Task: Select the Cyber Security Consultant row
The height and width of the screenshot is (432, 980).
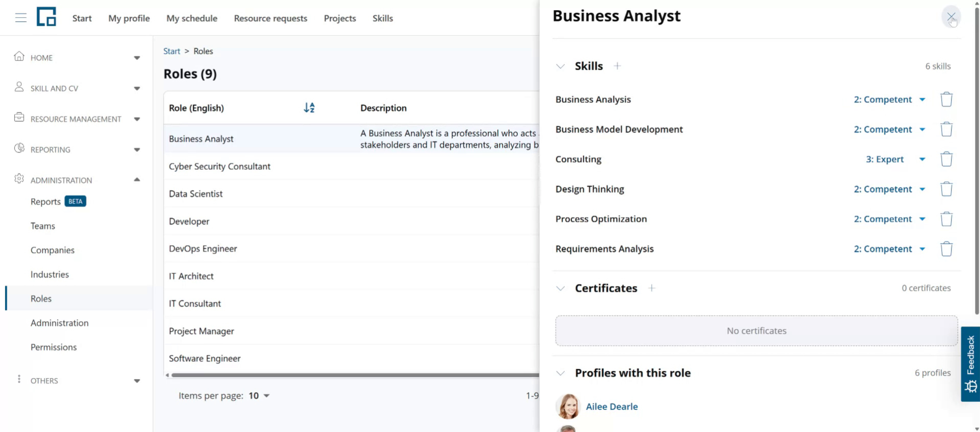Action: point(352,166)
